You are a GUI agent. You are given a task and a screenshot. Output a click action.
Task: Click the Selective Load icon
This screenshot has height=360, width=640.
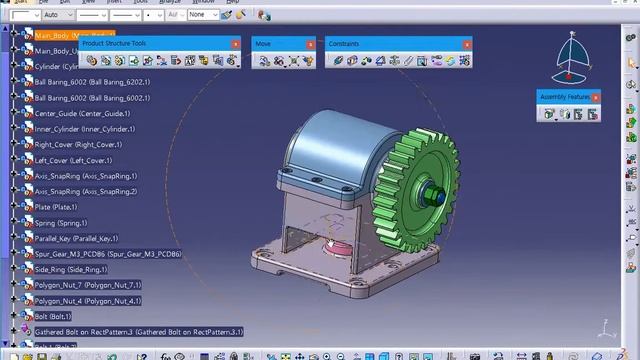(x=204, y=60)
